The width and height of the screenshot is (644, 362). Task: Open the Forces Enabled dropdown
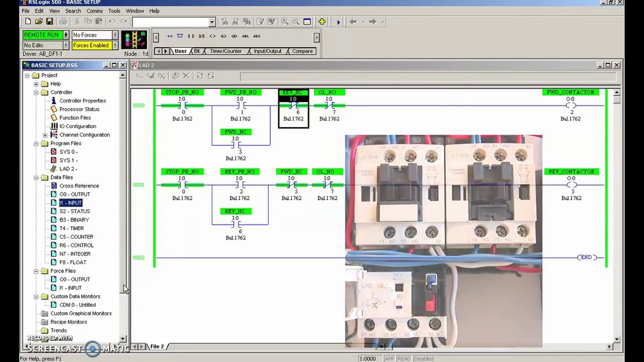click(115, 45)
